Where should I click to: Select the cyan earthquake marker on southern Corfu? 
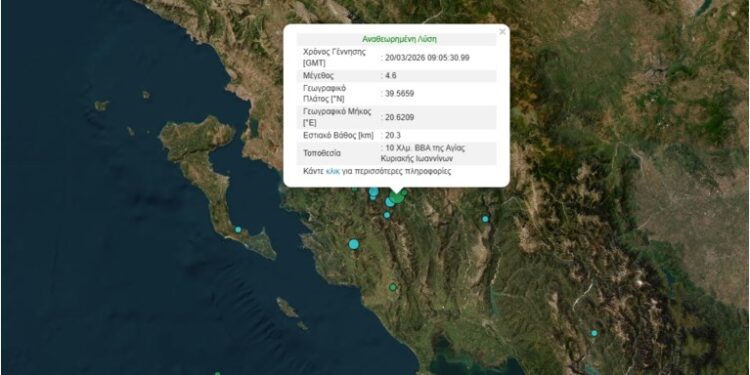238,230
